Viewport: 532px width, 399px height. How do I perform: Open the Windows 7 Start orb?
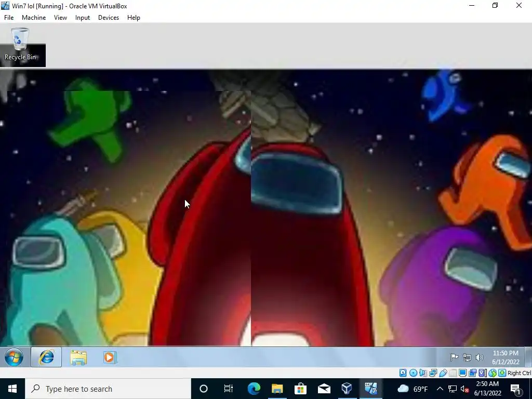click(14, 357)
